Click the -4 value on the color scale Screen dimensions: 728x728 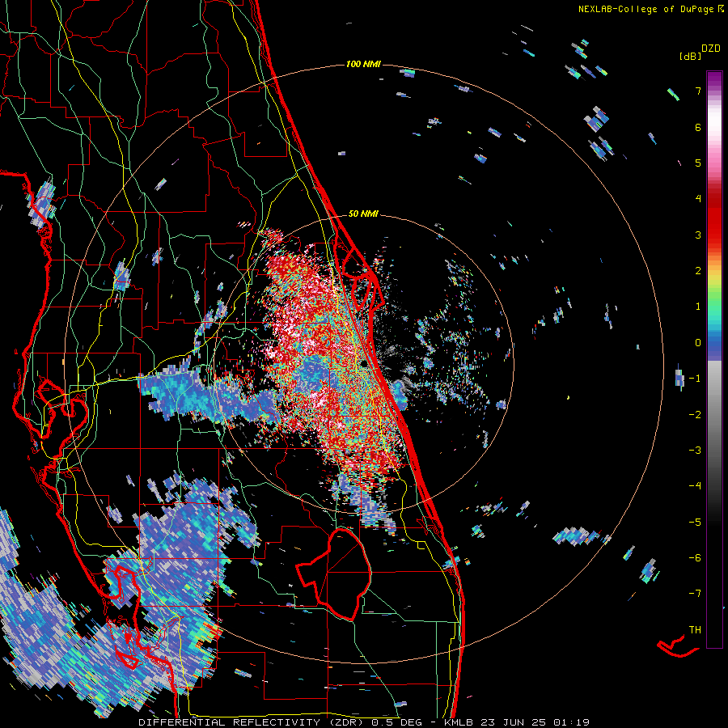pyautogui.click(x=695, y=486)
